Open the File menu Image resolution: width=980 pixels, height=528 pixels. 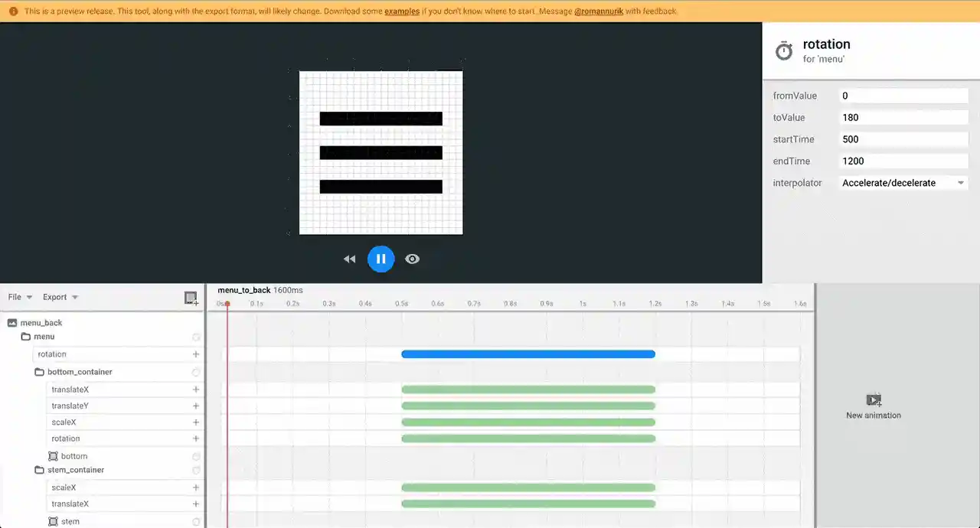coord(15,297)
